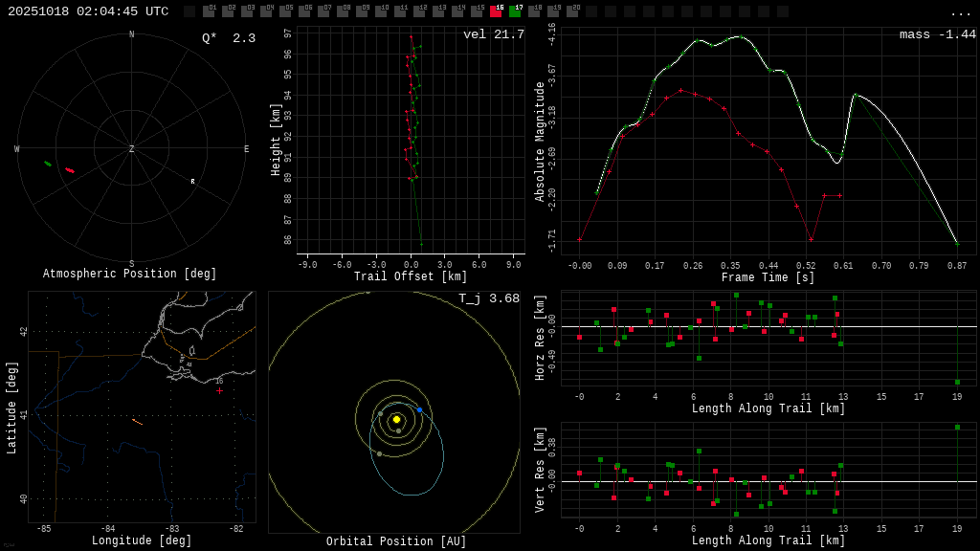This screenshot has height=551, width=980.
Task: Click the T_j 3.68 Tisserand value
Action: (x=488, y=298)
